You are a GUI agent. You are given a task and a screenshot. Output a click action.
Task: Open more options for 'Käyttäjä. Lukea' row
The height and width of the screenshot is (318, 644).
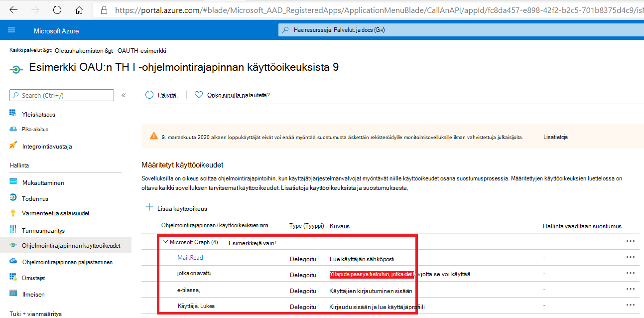pyautogui.click(x=630, y=305)
